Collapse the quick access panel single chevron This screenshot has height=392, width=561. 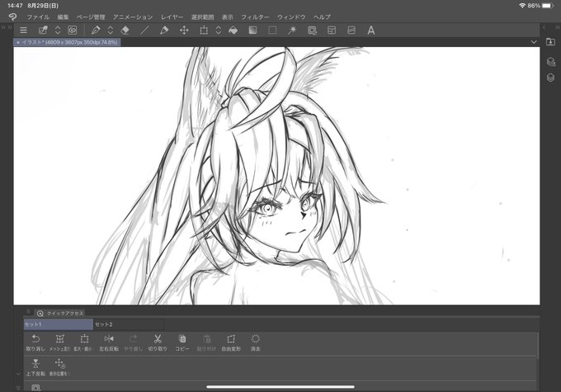pos(18,374)
